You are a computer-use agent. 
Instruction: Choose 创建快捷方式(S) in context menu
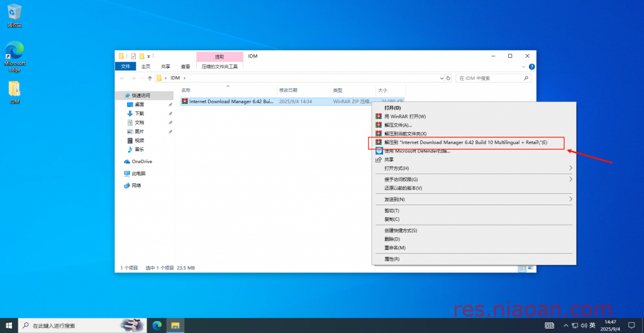474,230
